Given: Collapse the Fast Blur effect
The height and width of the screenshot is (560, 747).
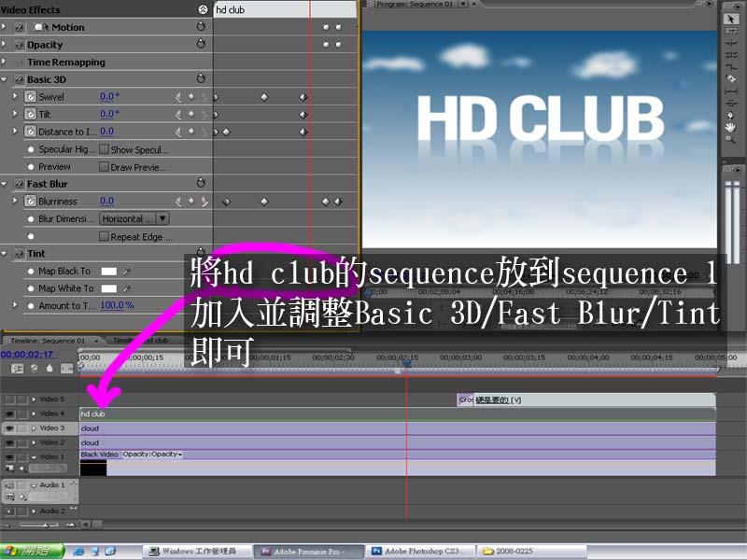Looking at the screenshot, I should [5, 185].
